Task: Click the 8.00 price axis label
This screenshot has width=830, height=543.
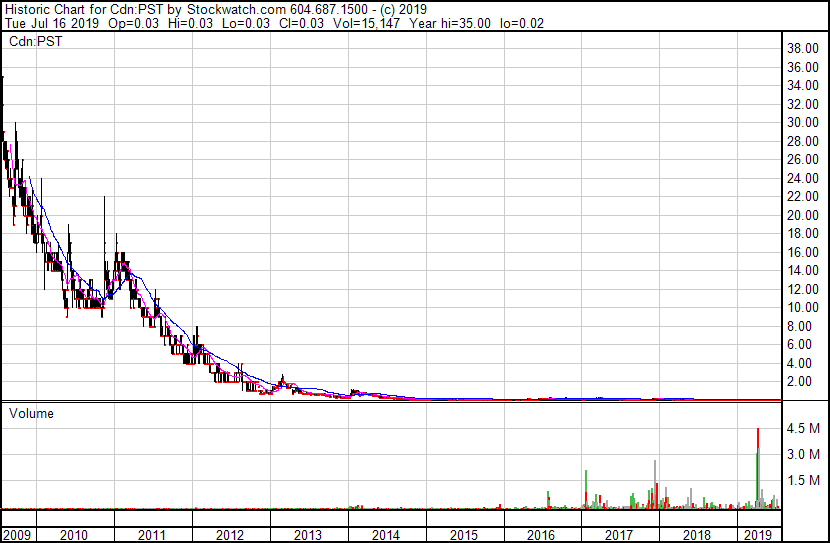Action: [x=799, y=327]
